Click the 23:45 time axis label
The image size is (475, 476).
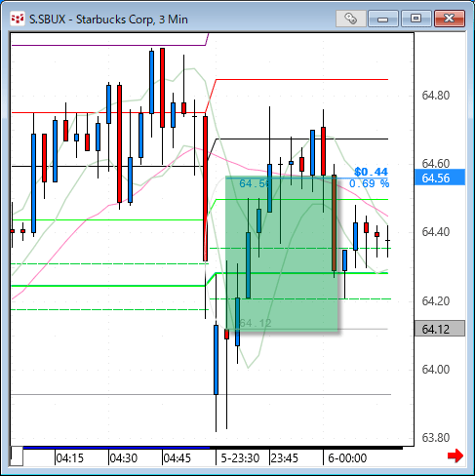(x=285, y=458)
